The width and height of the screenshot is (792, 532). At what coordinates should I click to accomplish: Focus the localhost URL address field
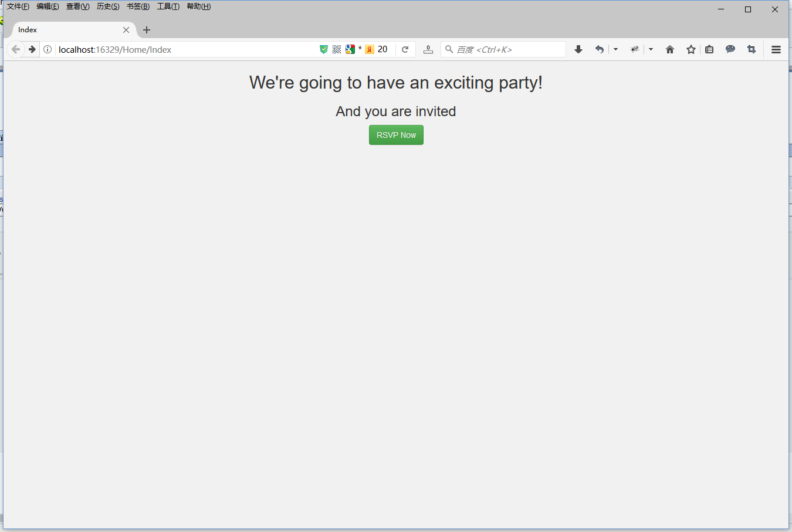tap(187, 50)
